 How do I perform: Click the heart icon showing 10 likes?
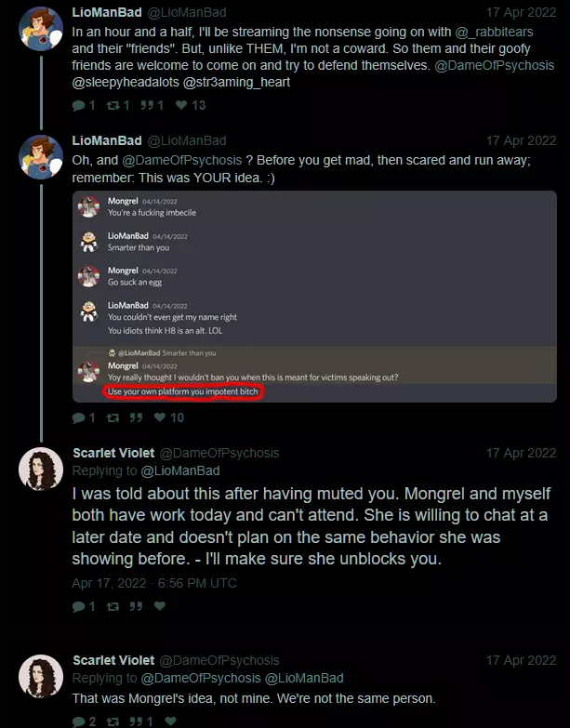161,418
